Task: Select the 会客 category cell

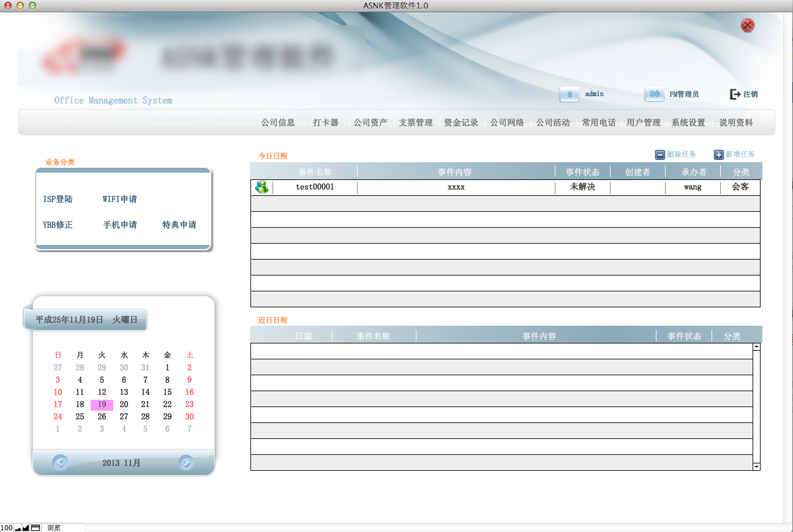Action: (740, 187)
